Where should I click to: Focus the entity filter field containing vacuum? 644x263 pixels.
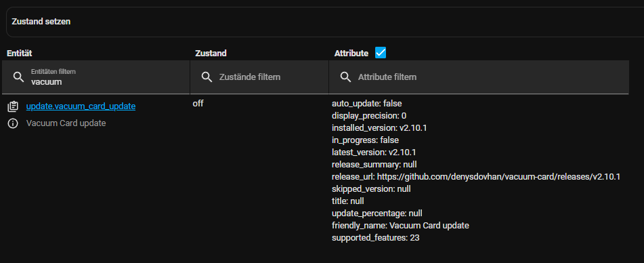(95, 77)
